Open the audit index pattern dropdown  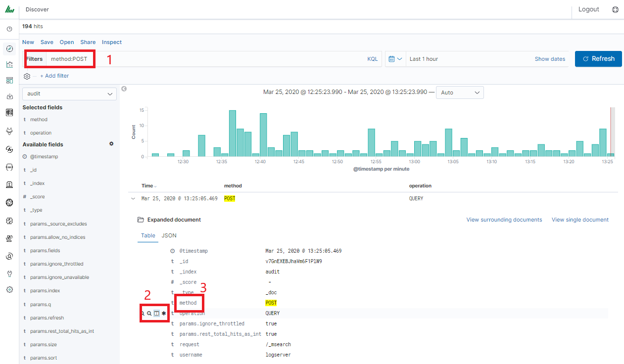[x=69, y=93]
